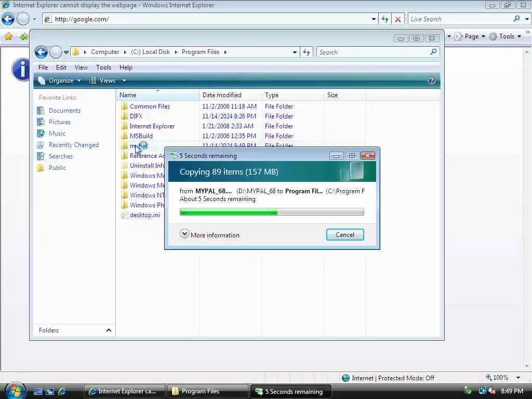Click the Explorer window forward arrow button
The image size is (532, 399).
click(56, 52)
